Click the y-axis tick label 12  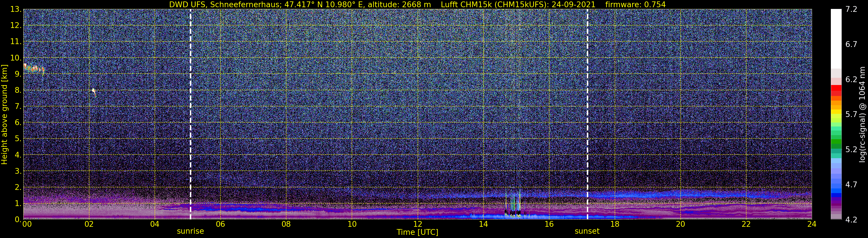pos(16,25)
